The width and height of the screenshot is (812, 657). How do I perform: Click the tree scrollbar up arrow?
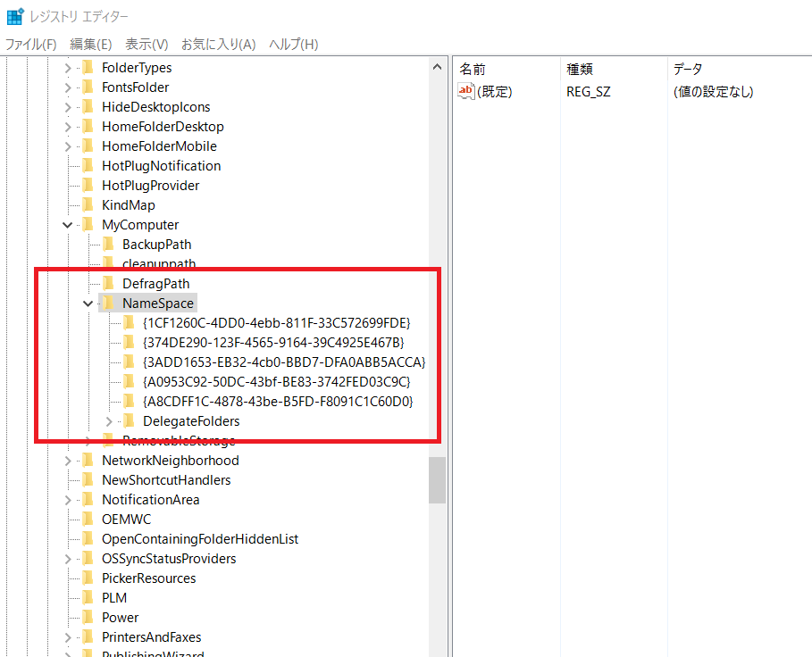pos(437,67)
